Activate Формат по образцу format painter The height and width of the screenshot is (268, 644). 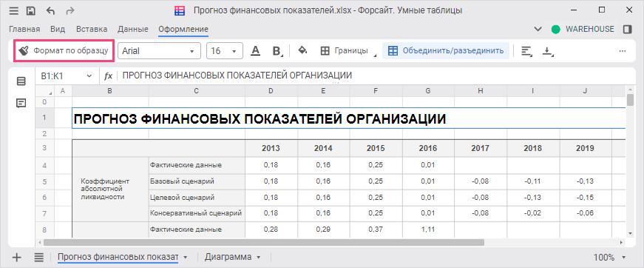64,51
